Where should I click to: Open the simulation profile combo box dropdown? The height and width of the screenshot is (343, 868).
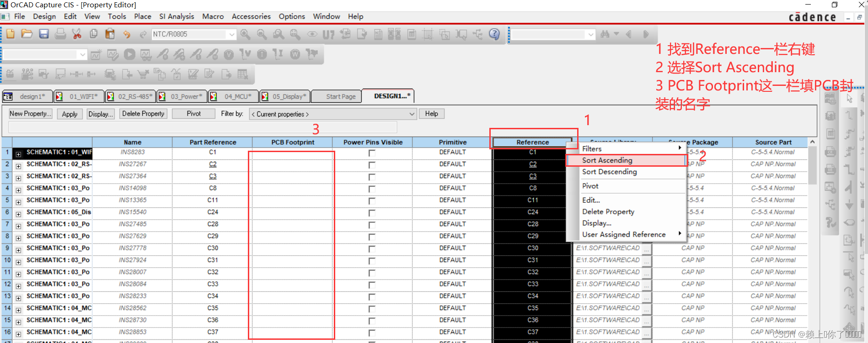coord(82,55)
